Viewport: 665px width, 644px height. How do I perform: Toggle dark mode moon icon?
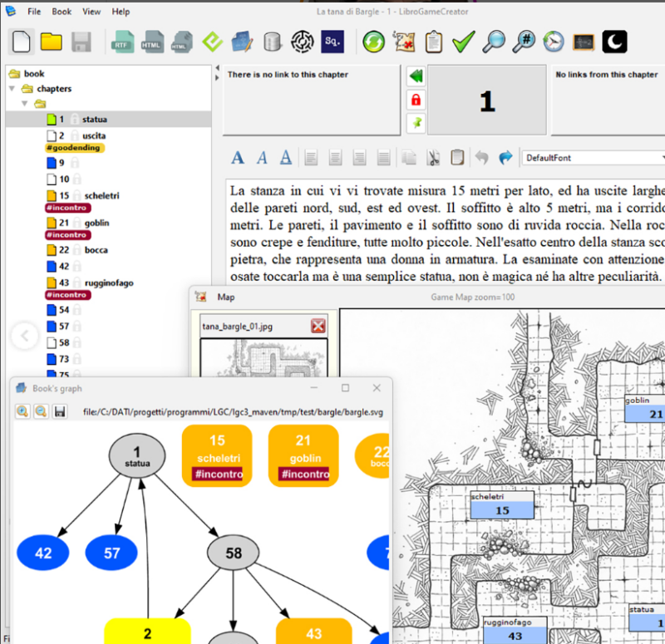[x=614, y=42]
